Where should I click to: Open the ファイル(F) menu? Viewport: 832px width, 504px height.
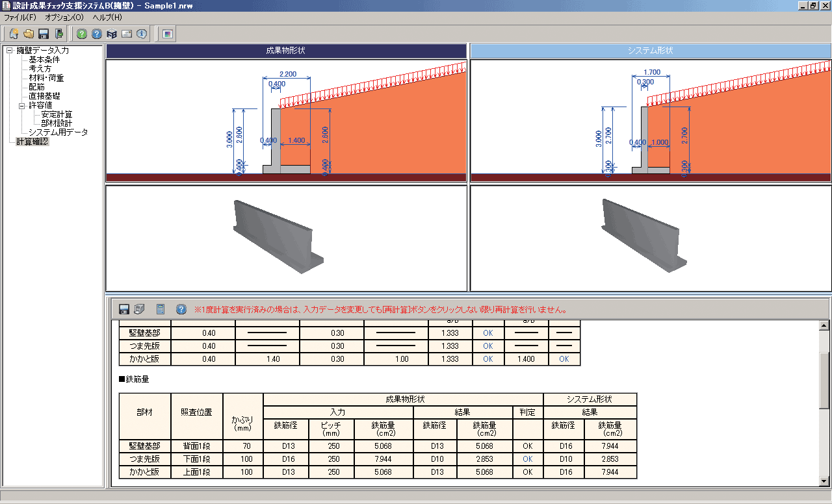click(x=20, y=18)
